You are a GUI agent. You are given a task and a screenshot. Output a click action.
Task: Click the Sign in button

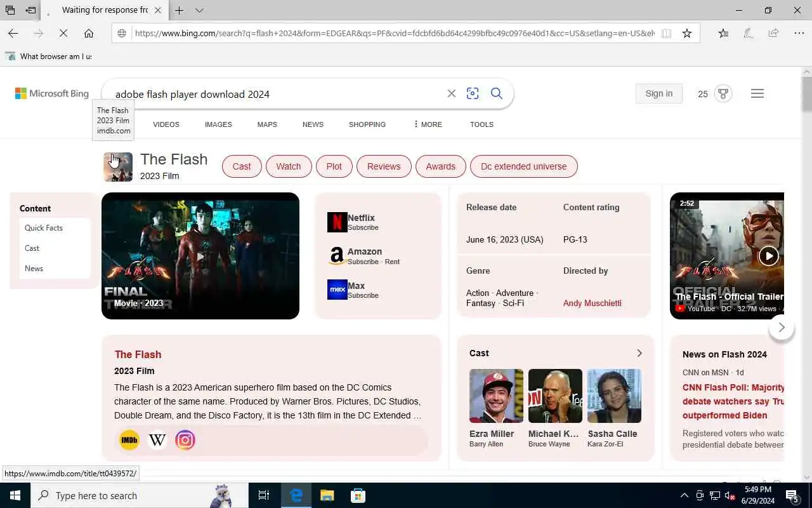(x=659, y=93)
